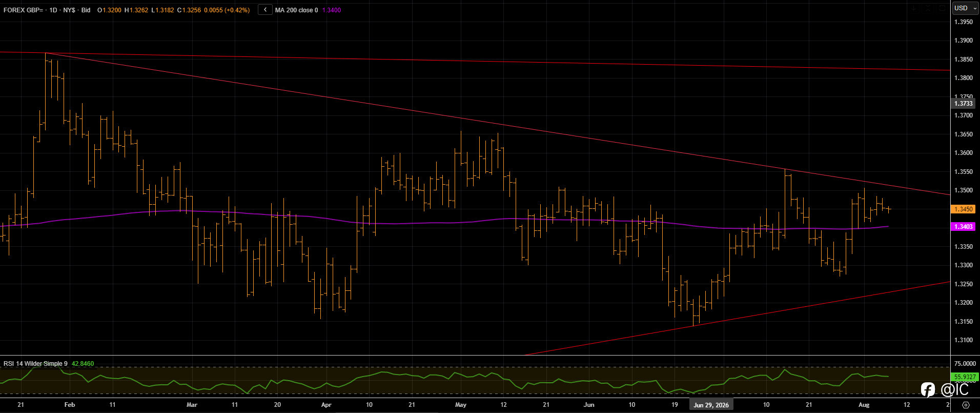Click the green 55.9327 RSI value tag

[x=965, y=377]
